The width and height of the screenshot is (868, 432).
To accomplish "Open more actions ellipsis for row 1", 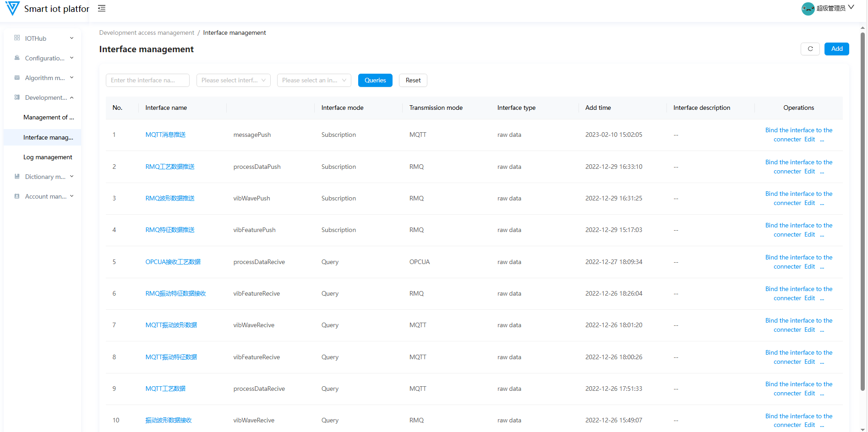I will (822, 140).
